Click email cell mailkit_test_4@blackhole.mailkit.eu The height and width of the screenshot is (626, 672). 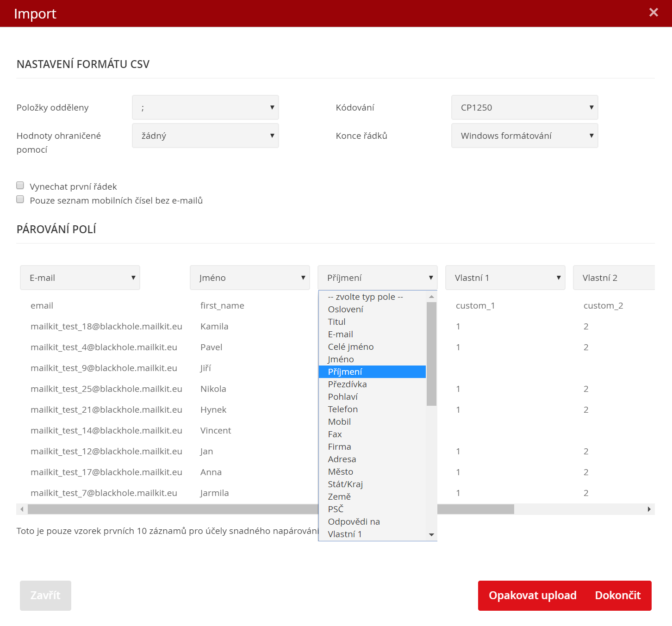click(104, 347)
